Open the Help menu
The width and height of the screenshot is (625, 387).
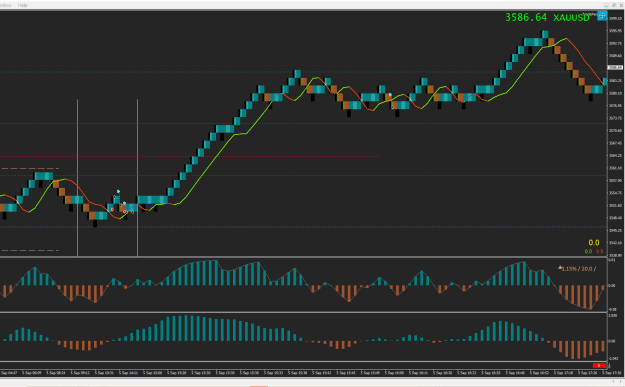[x=23, y=5]
